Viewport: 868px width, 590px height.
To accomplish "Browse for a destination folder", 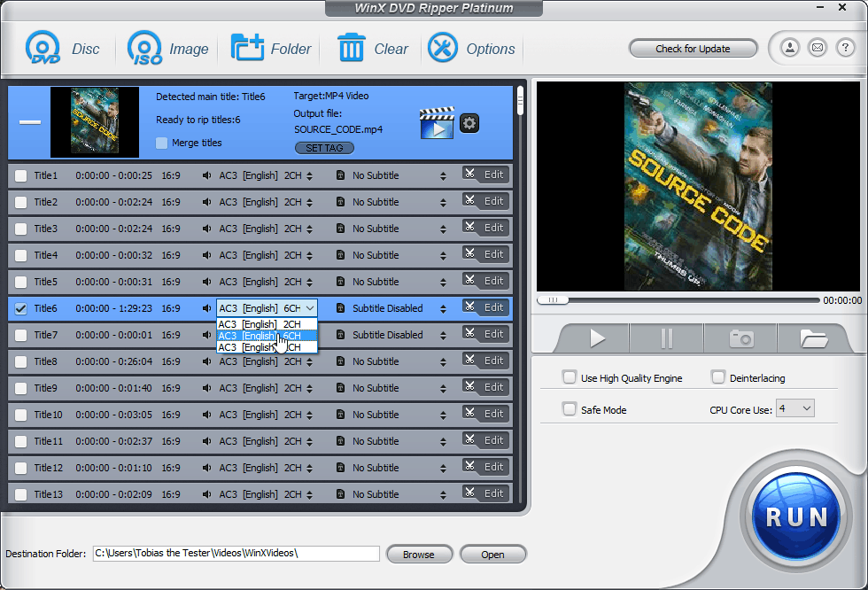I will [x=419, y=554].
